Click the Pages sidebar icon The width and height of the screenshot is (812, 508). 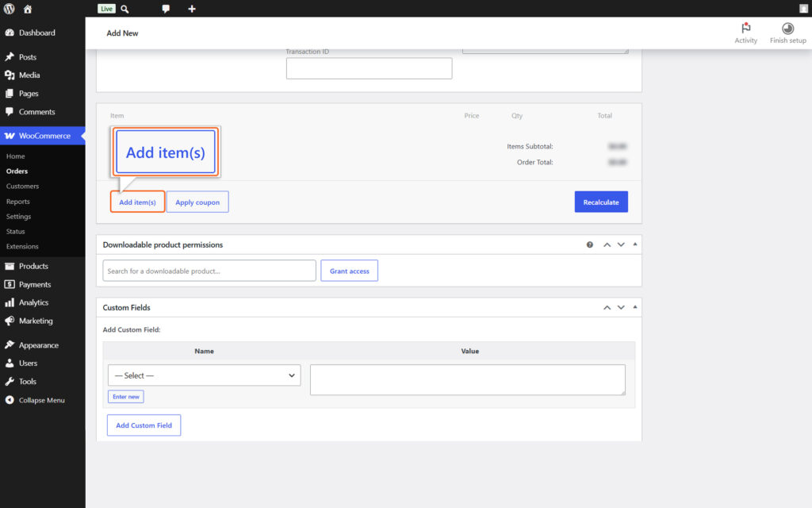10,94
